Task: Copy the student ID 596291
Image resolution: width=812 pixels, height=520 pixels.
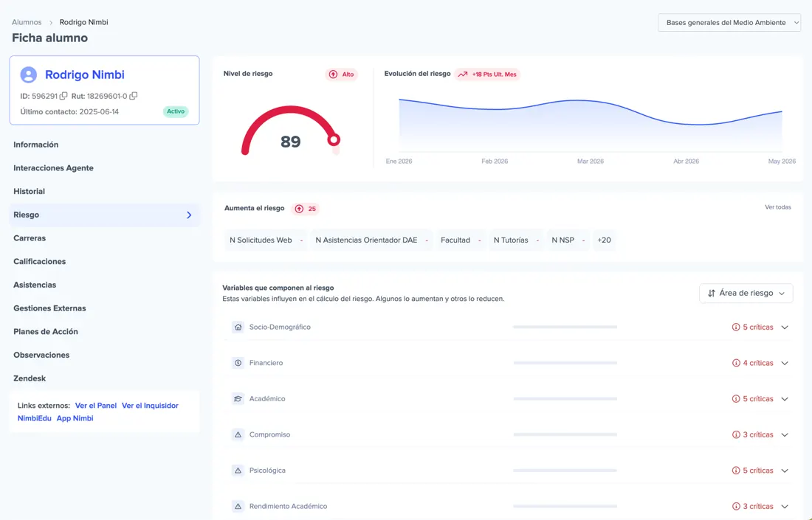Action: (x=63, y=96)
